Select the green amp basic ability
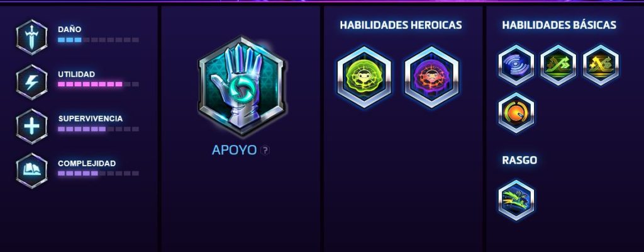 click(558, 65)
